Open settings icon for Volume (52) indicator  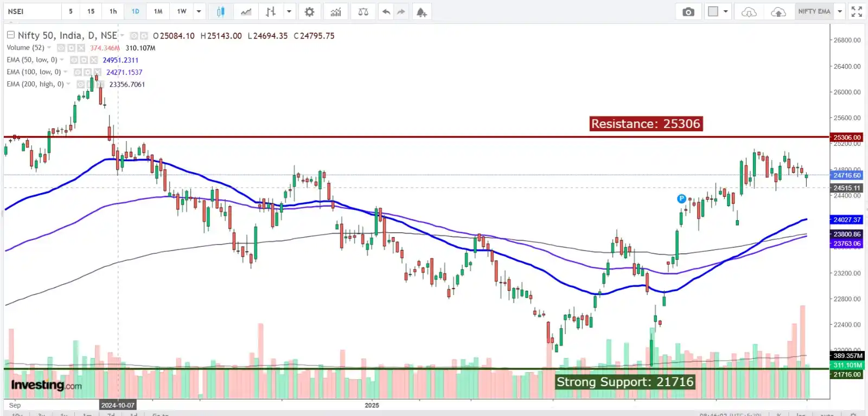pos(71,48)
